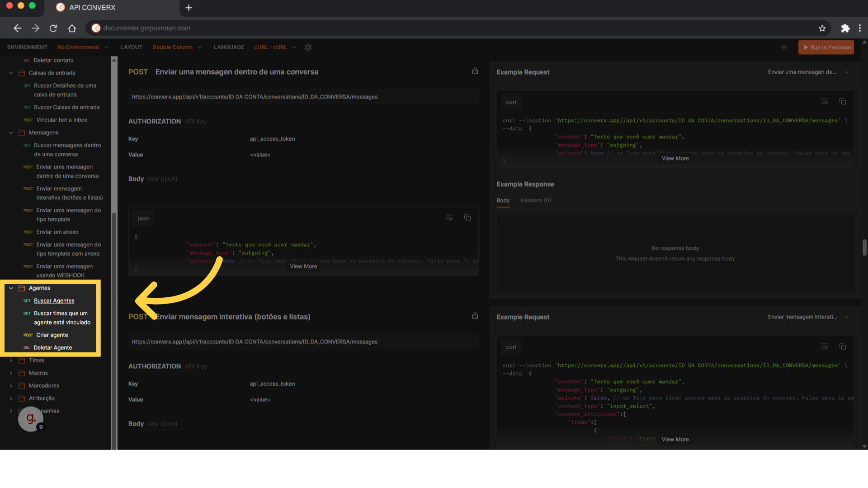The height and width of the screenshot is (488, 868).
Task: Click the sidebar vertical scrollbar
Action: (114, 330)
